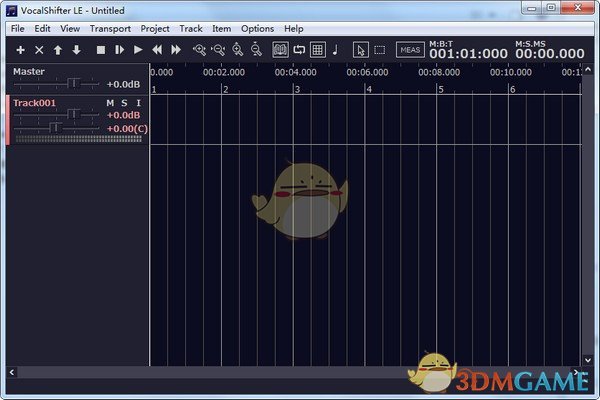Zoom out vertically with magnifier icon
600x400 pixels.
(x=256, y=50)
